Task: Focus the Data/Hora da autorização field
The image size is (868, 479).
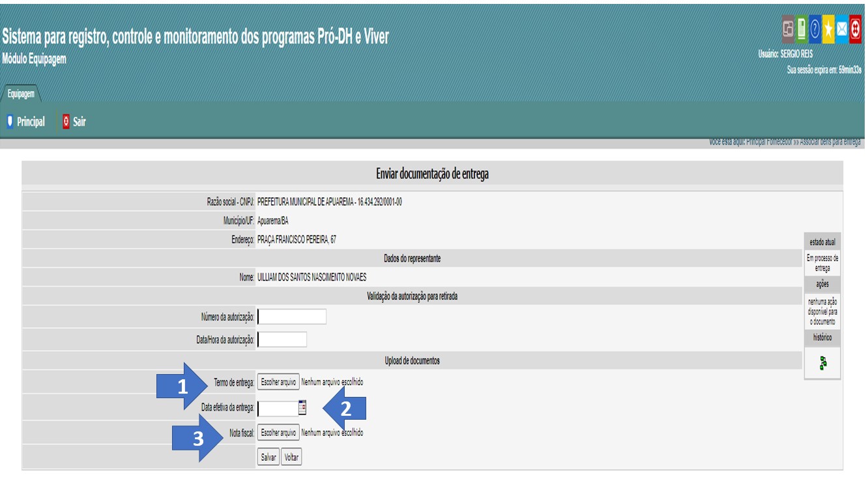Action: tap(282, 340)
